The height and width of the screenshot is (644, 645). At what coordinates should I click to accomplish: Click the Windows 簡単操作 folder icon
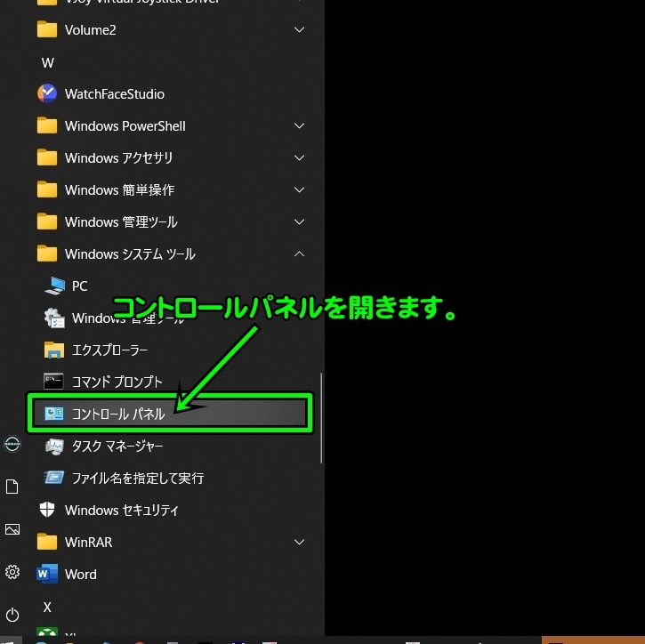point(47,190)
